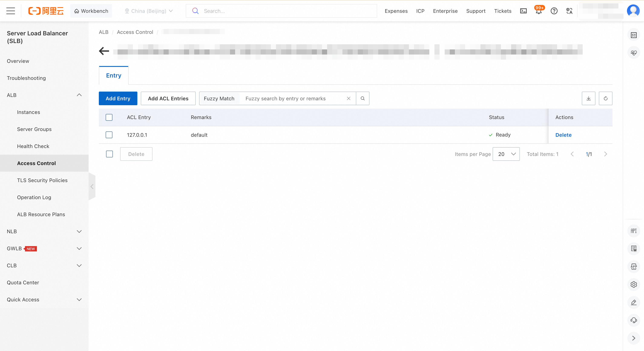Open the settings gear in right sidebar
Viewport: 644px width, 351px height.
634,284
